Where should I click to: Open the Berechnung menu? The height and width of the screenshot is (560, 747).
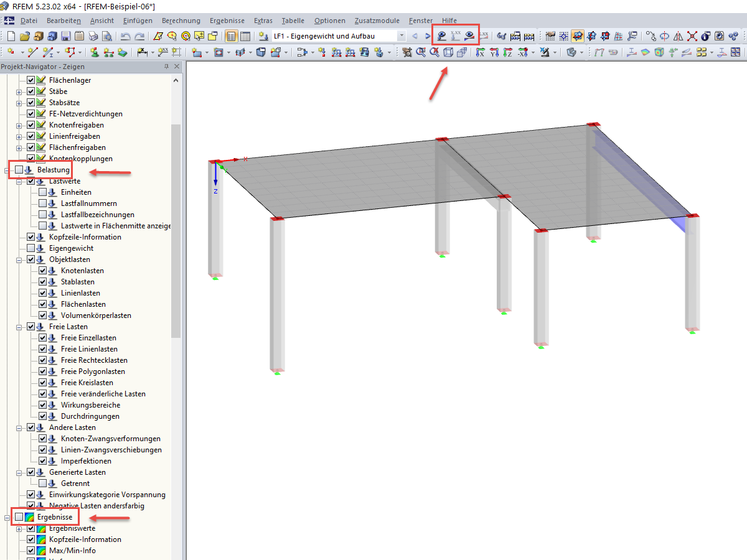[181, 21]
